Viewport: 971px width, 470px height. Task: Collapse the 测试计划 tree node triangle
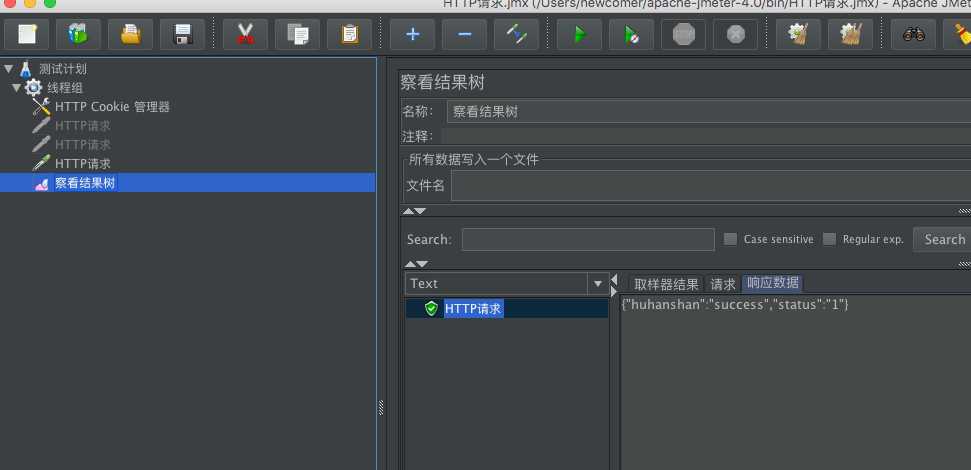pyautogui.click(x=8, y=69)
